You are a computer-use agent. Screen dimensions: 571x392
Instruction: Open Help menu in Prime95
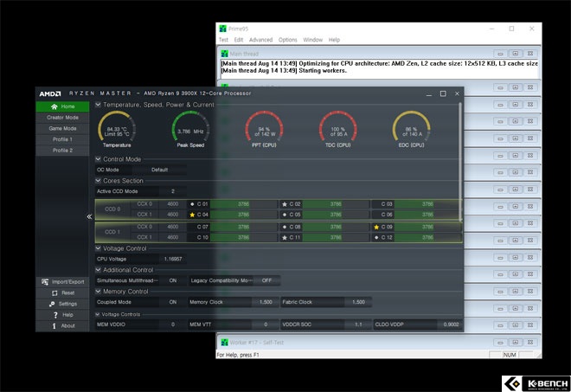tap(334, 40)
